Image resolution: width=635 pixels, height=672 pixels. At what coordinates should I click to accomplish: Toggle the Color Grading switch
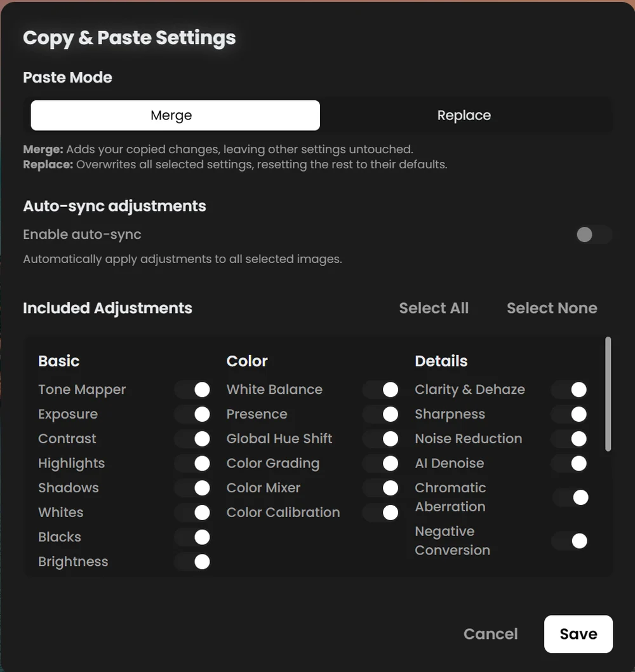(381, 463)
